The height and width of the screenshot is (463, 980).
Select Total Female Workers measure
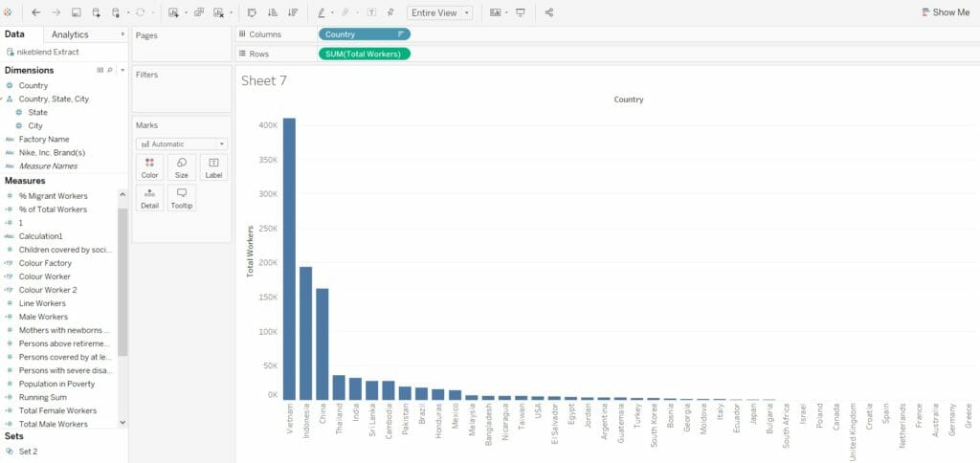pyautogui.click(x=57, y=410)
